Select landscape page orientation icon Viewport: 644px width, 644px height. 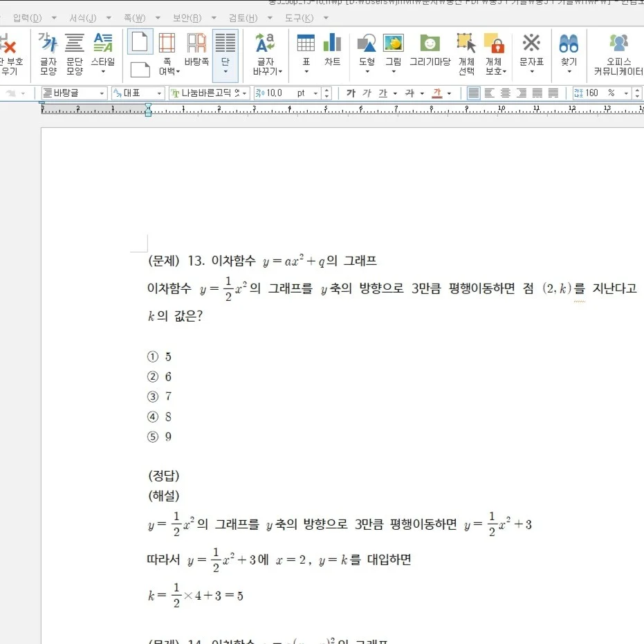[140, 69]
